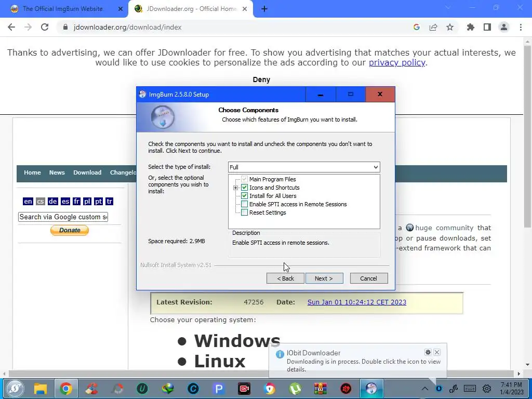The height and width of the screenshot is (399, 532).
Task: Switch site language to en
Action: pos(28,201)
